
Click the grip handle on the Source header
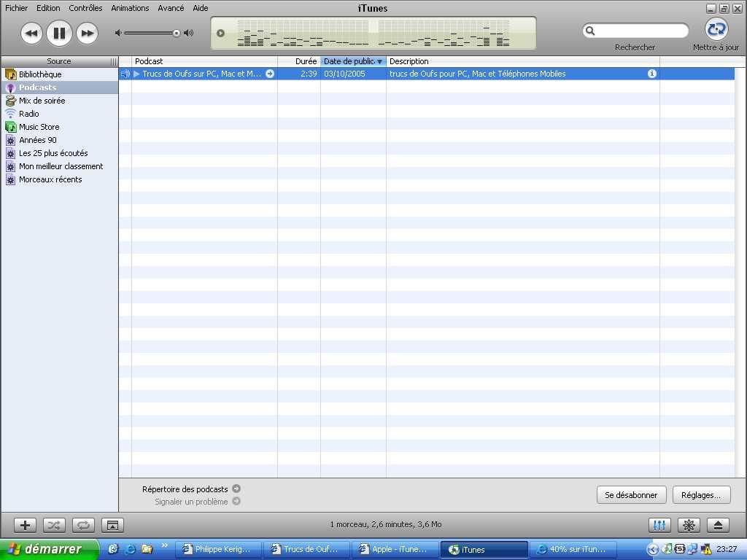coord(113,61)
